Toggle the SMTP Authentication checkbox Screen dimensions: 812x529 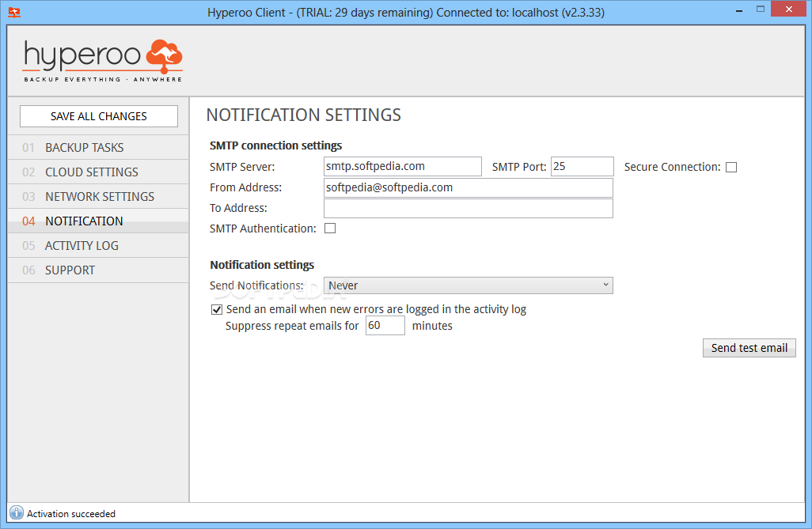tap(330, 229)
